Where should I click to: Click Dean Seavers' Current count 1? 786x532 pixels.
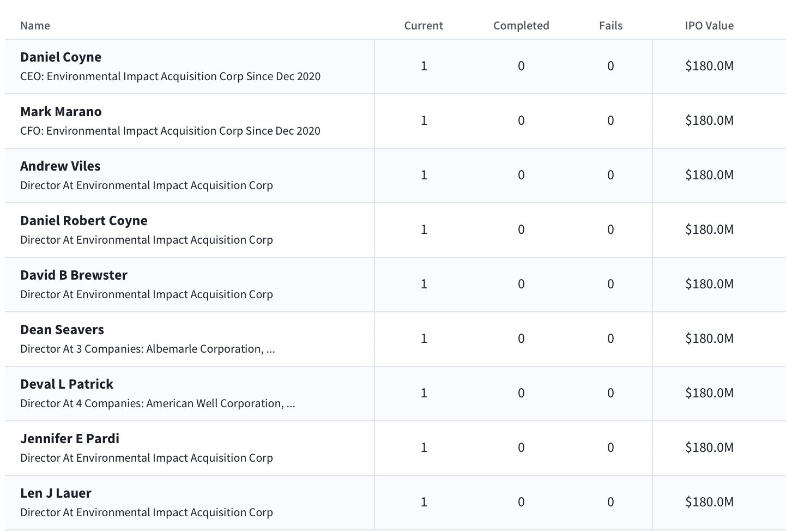coord(424,338)
